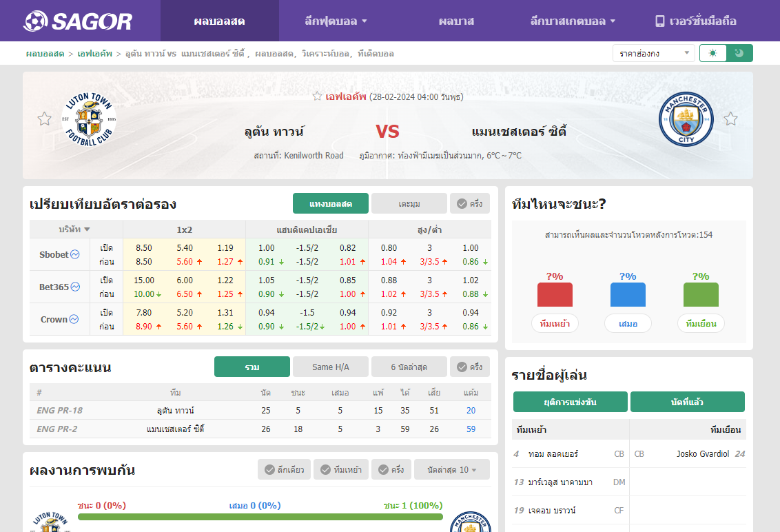Toggle half-time checkbox in standings table
The image size is (780, 532).
(470, 367)
